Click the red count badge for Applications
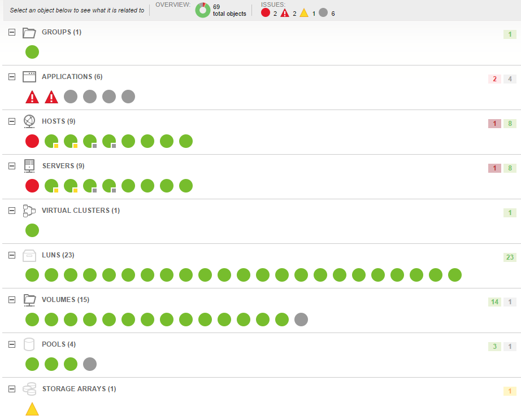521x420 pixels. (494, 79)
